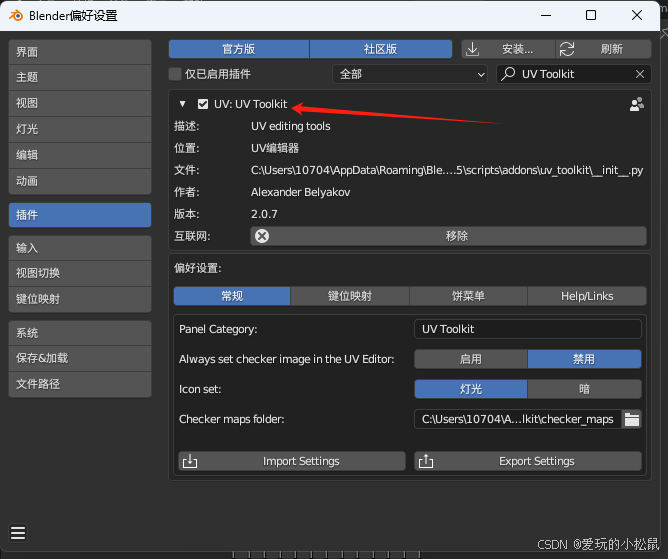This screenshot has height=559, width=668.
Task: Set checker image option to Disabled (禁用)
Action: pos(584,359)
